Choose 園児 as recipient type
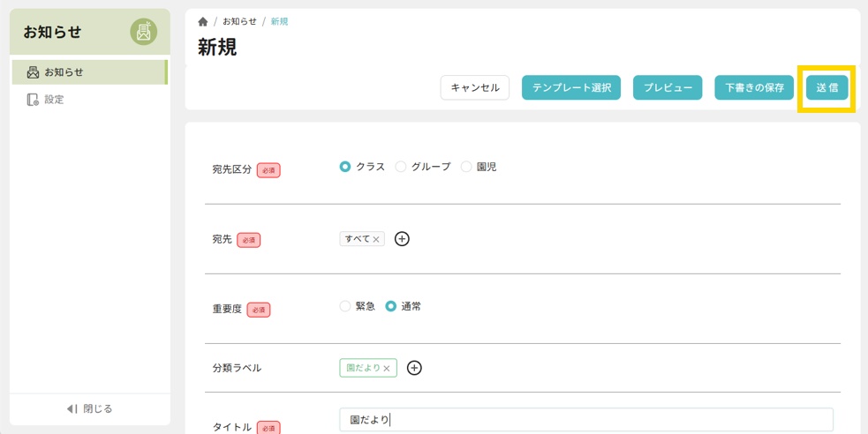The image size is (868, 434). pos(466,167)
